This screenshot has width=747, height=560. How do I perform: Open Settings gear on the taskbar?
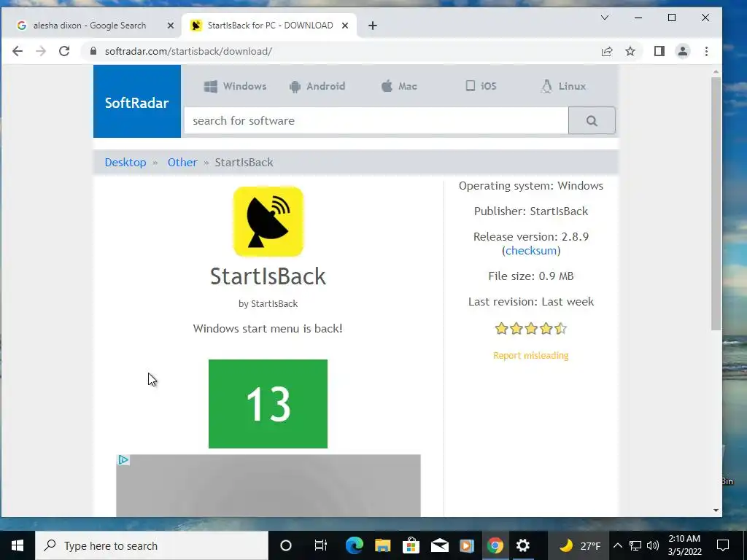coord(523,545)
